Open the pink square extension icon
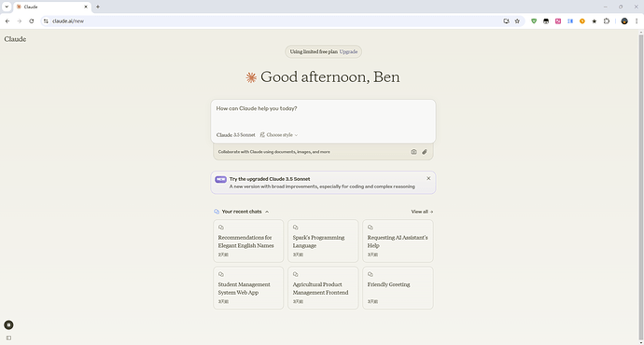The image size is (644, 345). tap(558, 21)
